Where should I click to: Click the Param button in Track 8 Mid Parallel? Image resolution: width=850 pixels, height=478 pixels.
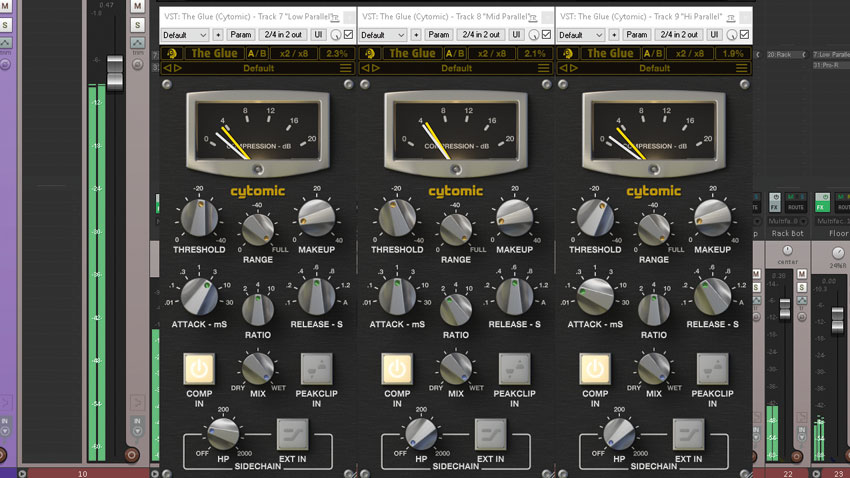pos(439,35)
